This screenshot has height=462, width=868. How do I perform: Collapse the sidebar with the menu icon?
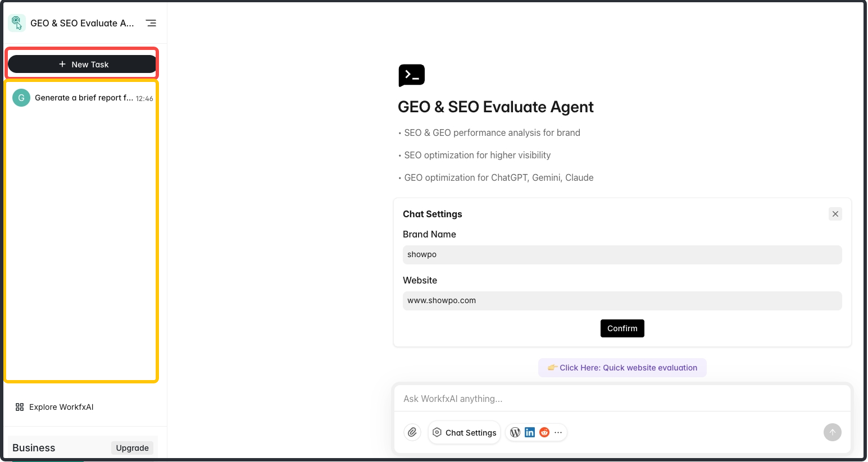click(151, 23)
